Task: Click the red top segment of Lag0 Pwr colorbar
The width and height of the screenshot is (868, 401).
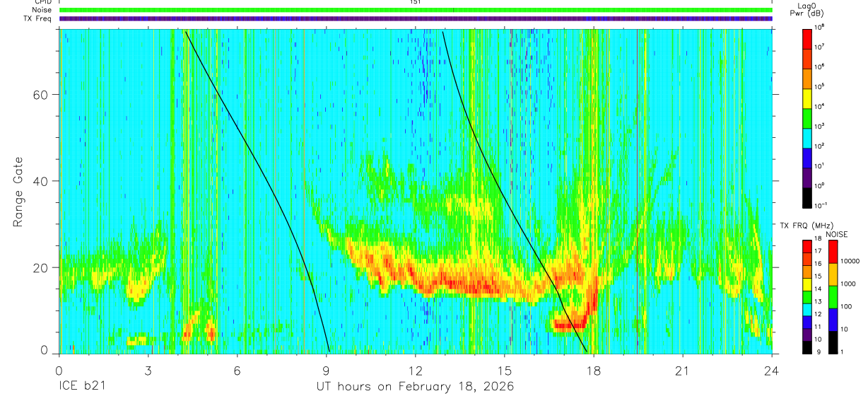Action: pos(807,37)
